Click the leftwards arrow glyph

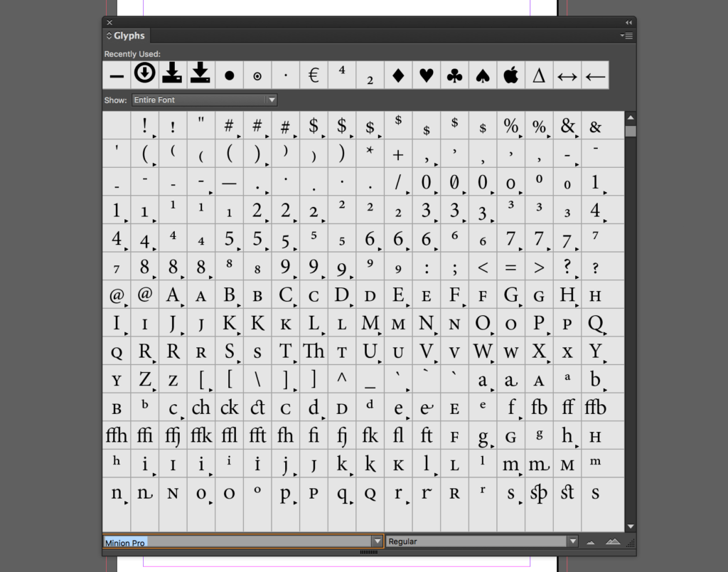pos(595,74)
